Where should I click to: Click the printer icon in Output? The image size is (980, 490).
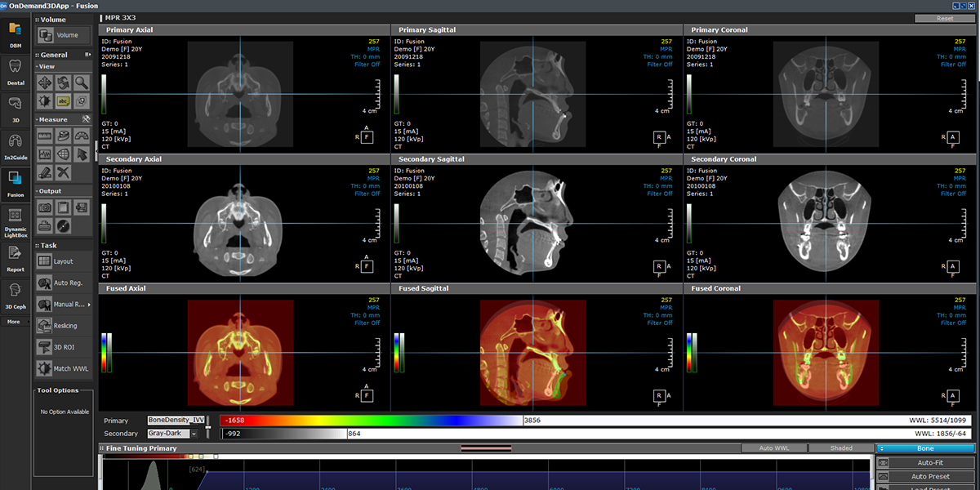44,225
